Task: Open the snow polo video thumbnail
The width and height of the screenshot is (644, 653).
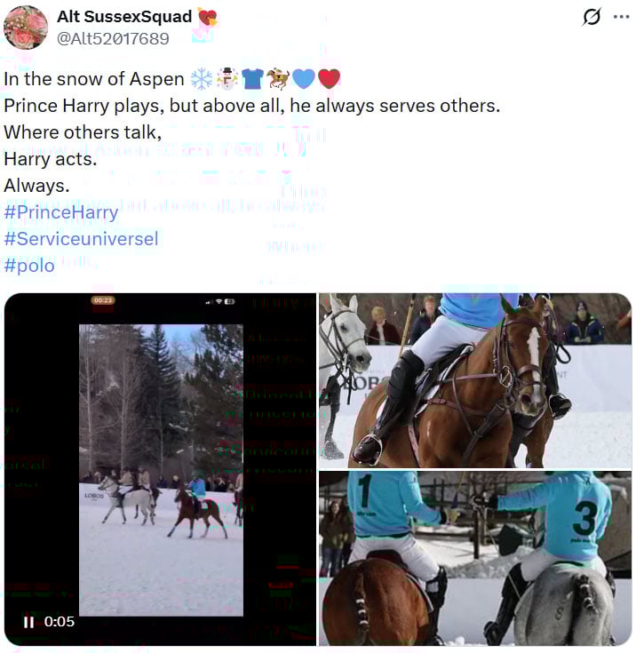Action: click(x=160, y=469)
